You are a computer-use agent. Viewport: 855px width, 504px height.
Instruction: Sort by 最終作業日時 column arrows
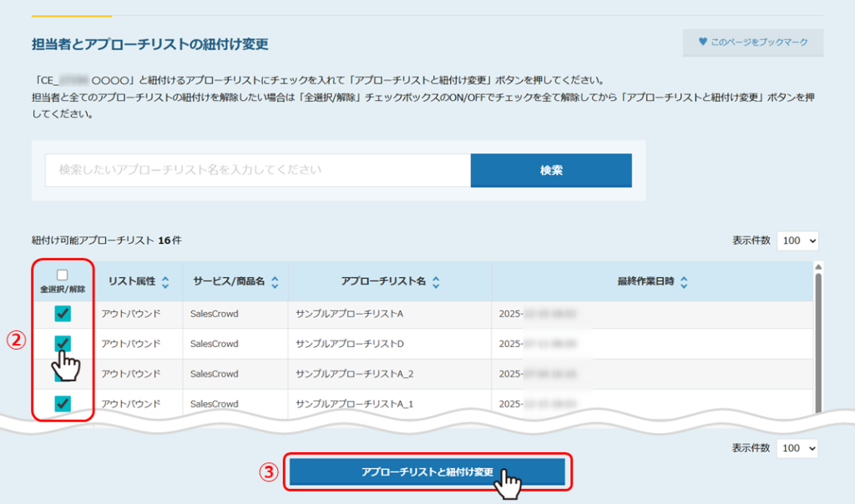tap(684, 282)
